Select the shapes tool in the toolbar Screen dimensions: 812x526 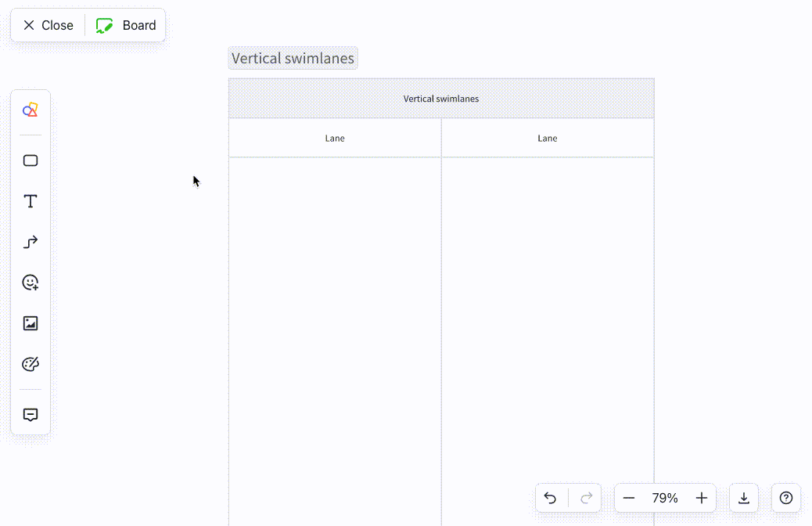click(30, 110)
